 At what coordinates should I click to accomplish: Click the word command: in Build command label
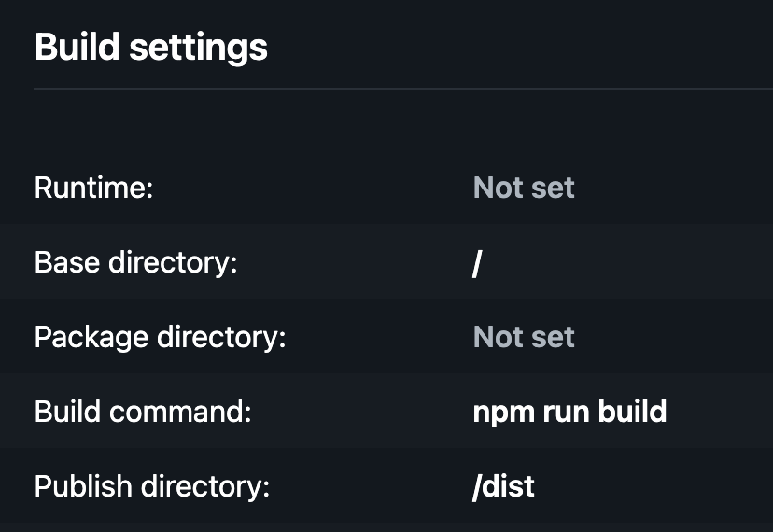(180, 413)
